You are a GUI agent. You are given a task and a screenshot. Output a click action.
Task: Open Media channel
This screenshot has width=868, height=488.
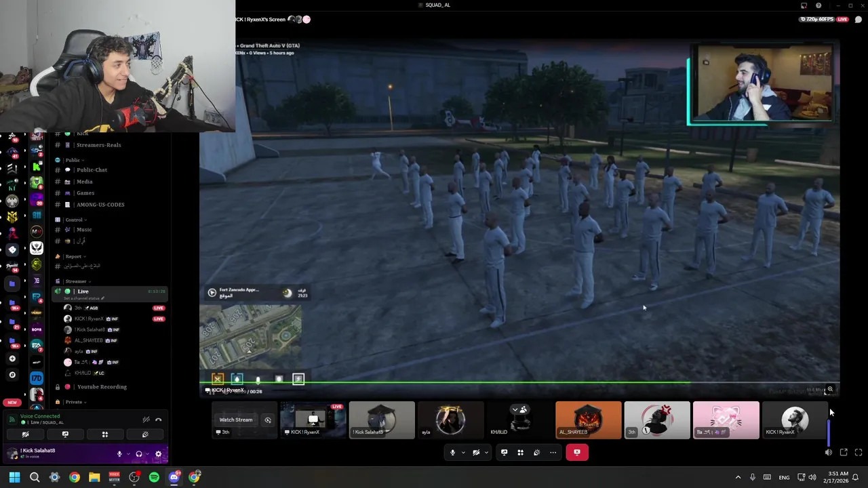click(85, 182)
